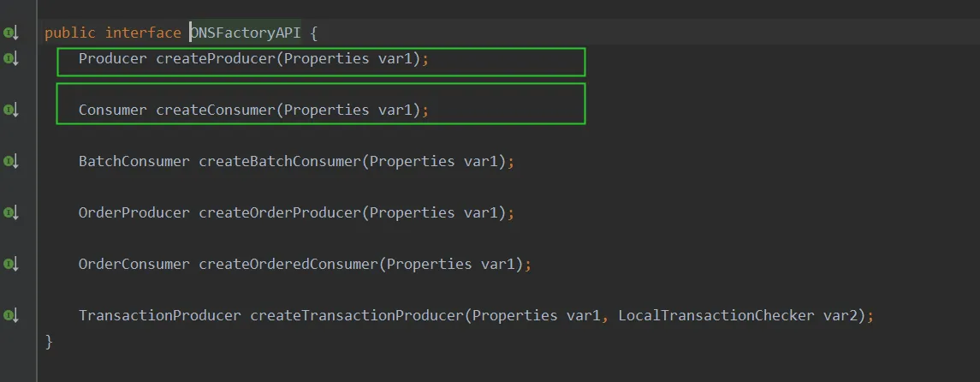Click the interface keyword
Image resolution: width=980 pixels, height=382 pixels.
pyautogui.click(x=142, y=33)
